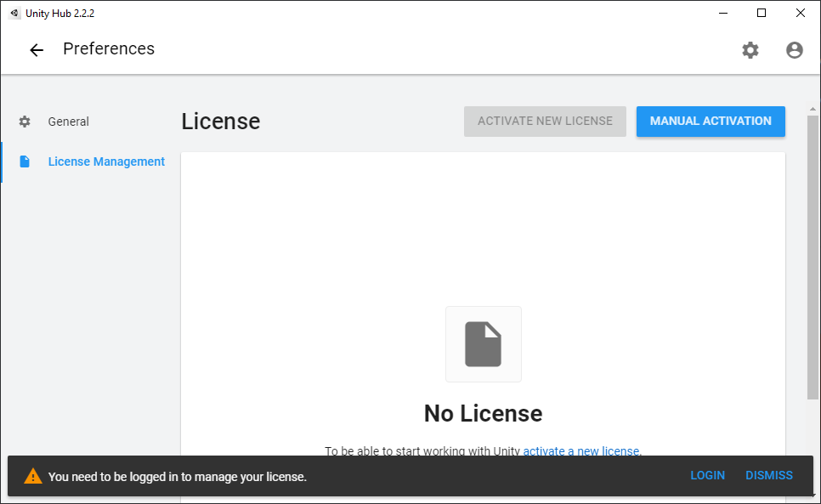The width and height of the screenshot is (821, 504).
Task: Dismiss the login warning notification
Action: [x=768, y=475]
